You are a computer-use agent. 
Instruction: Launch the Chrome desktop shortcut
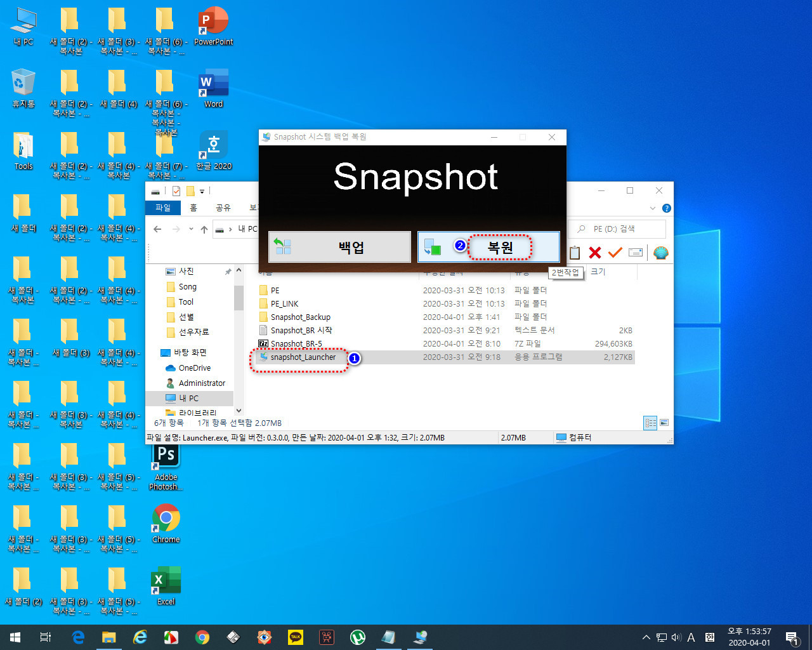[166, 524]
